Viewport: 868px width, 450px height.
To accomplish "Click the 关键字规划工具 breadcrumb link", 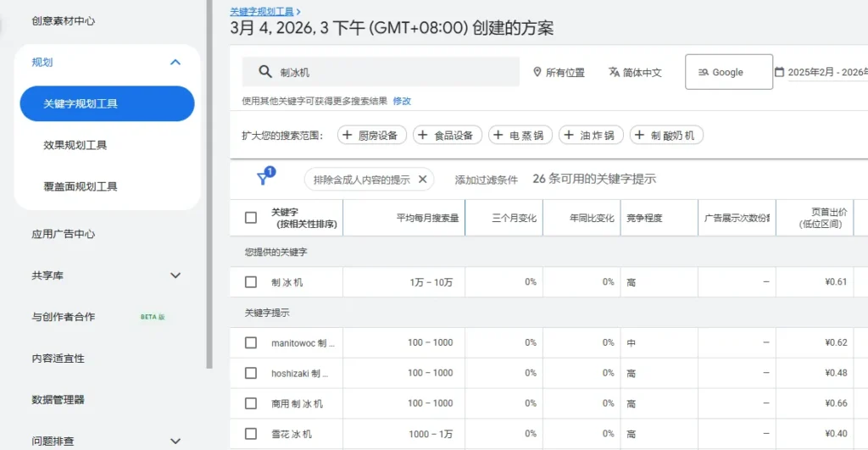I will (x=262, y=11).
